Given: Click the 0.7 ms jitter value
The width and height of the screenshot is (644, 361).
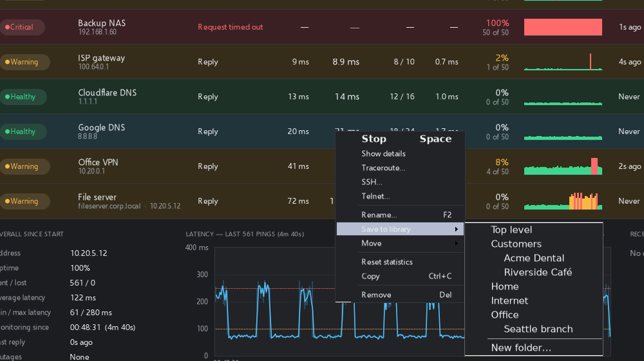Looking at the screenshot, I should [446, 62].
